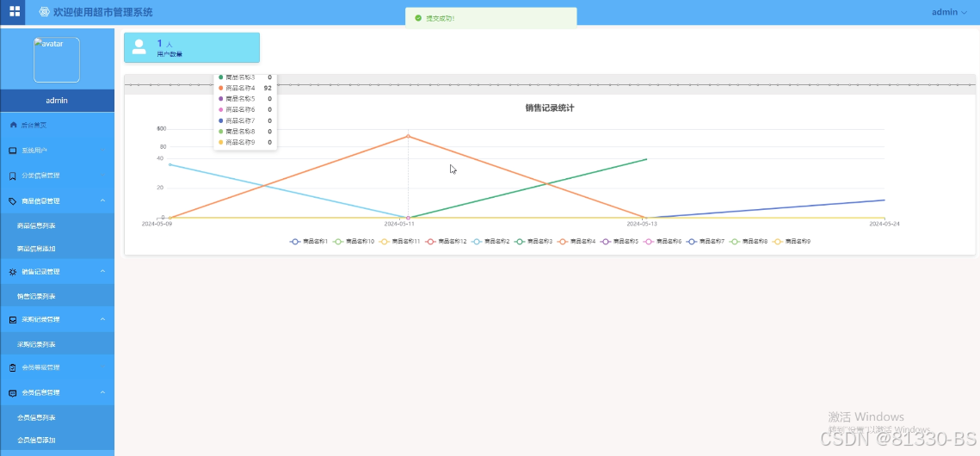Viewport: 980px width, 456px height.
Task: Click the 提交成功! toast message text
Action: pos(441,18)
